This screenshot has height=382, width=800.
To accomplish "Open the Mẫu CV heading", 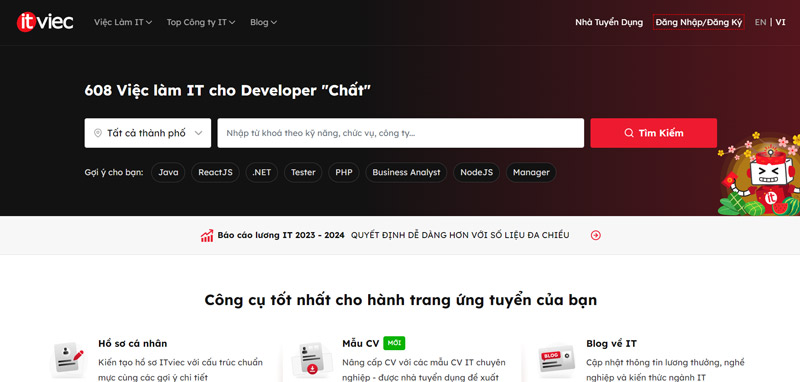I will click(x=361, y=343).
